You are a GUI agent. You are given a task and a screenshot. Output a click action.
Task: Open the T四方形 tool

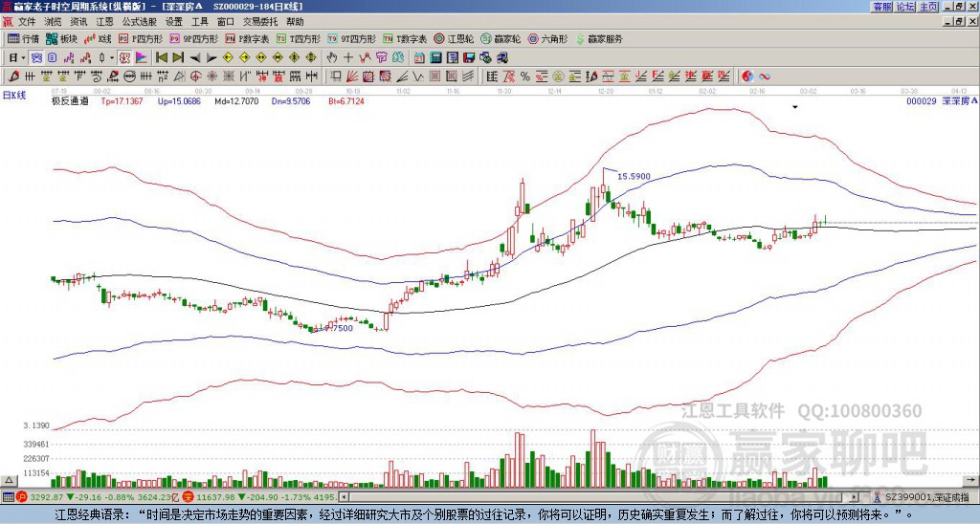pyautogui.click(x=299, y=38)
